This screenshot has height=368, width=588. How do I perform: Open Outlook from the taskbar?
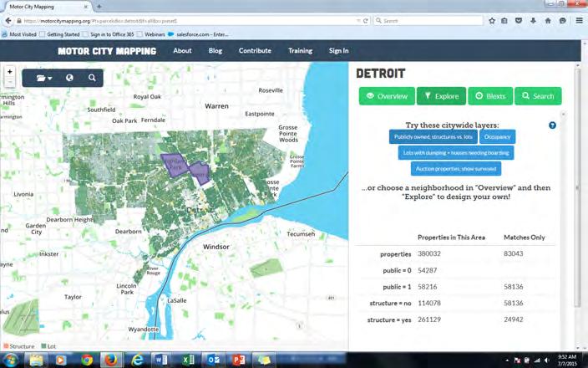(214, 360)
